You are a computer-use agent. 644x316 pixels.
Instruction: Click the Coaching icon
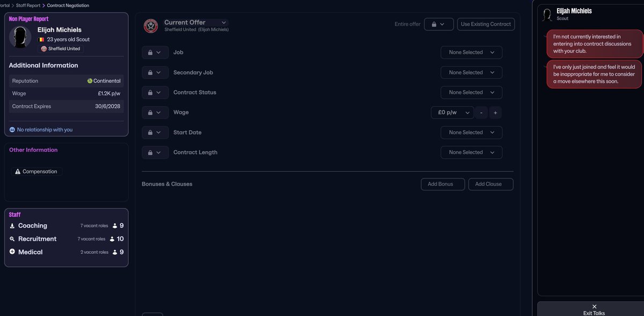point(12,226)
